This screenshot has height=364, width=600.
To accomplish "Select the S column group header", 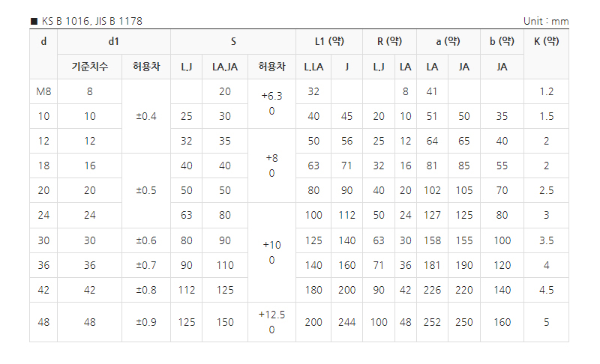I will 233,41.
